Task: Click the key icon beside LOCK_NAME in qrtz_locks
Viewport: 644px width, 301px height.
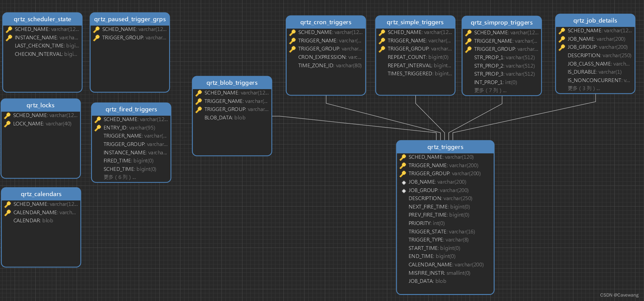Action: click(x=7, y=124)
